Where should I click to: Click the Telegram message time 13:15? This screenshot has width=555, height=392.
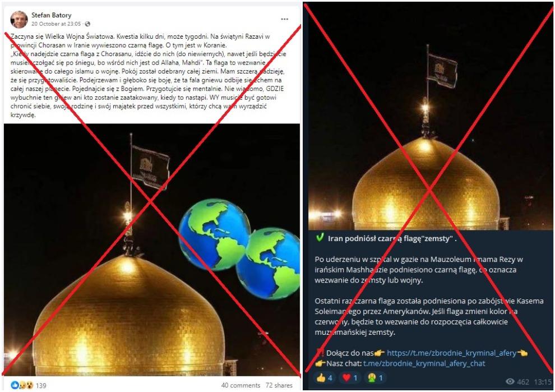click(x=543, y=382)
